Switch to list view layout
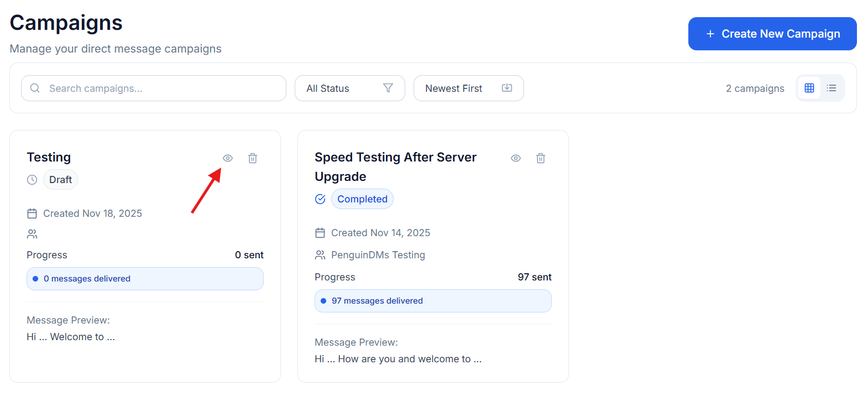Screen dimensions: 868x396 (x=832, y=88)
